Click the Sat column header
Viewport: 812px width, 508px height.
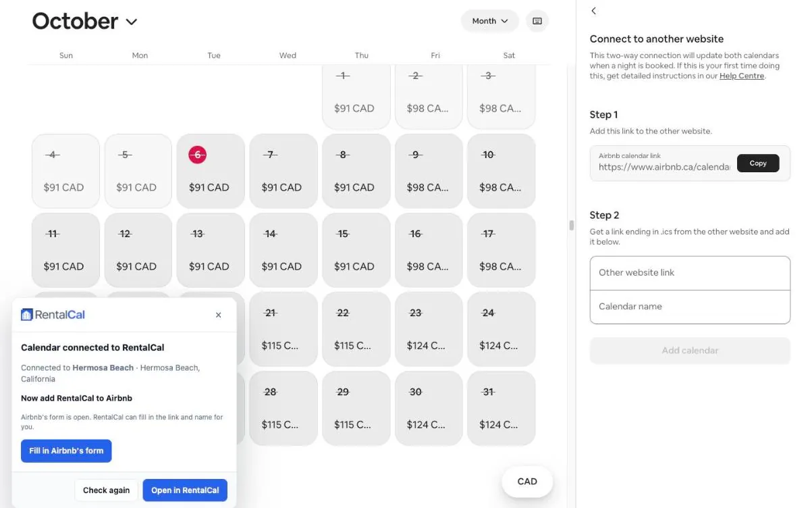[509, 55]
